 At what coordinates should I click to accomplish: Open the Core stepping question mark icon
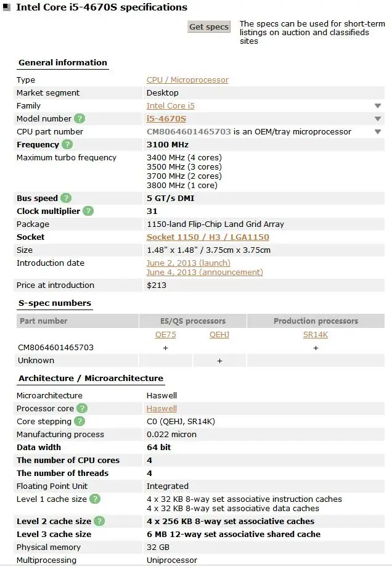[x=80, y=422]
